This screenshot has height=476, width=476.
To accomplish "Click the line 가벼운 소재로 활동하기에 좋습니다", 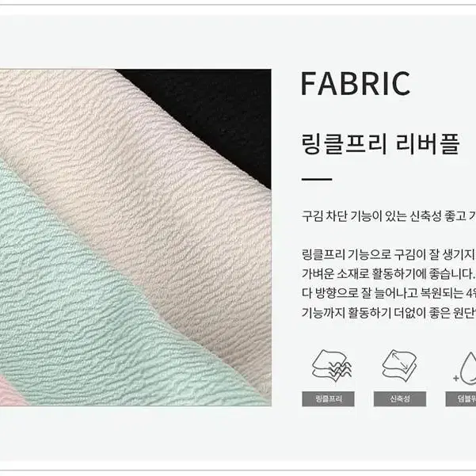I will coord(388,274).
